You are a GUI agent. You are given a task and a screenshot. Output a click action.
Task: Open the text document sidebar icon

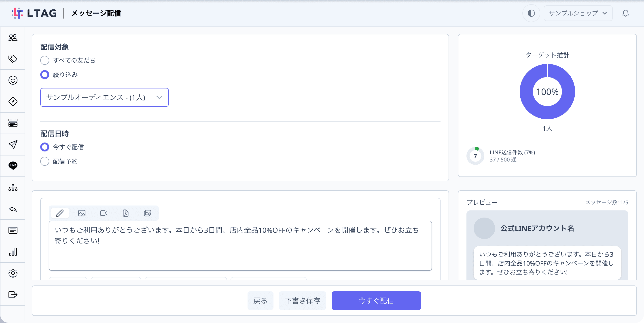pos(13,230)
